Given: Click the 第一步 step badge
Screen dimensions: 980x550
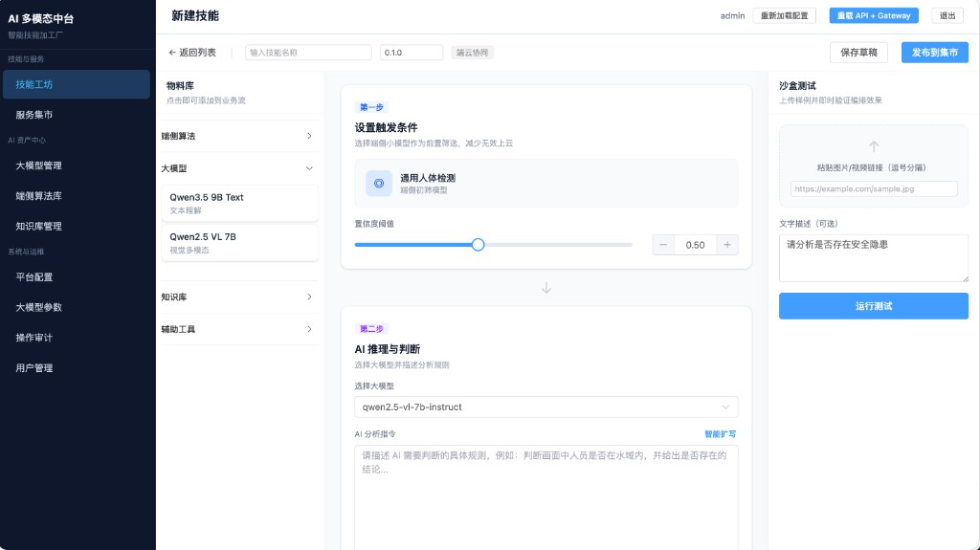Looking at the screenshot, I should [371, 107].
